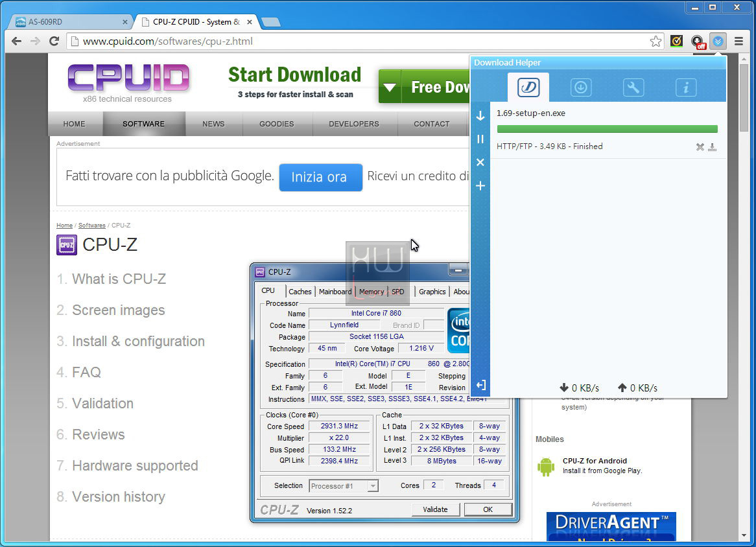Click the start download arrow in sidebar
The height and width of the screenshot is (547, 756).
point(480,115)
